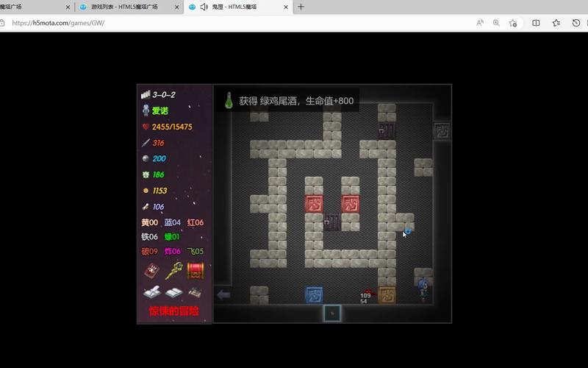The height and width of the screenshot is (368, 588).
Task: Select the golden wand item icon
Action: pyautogui.click(x=173, y=271)
